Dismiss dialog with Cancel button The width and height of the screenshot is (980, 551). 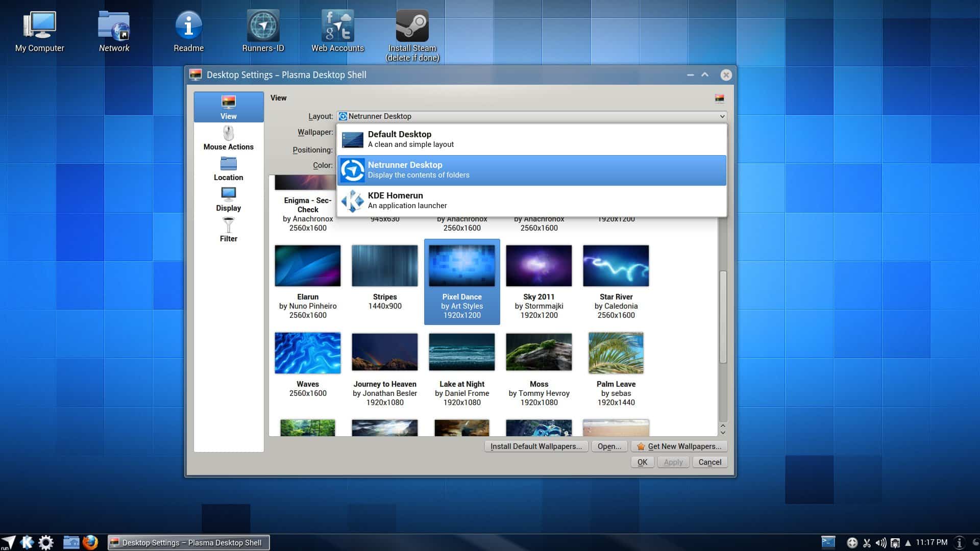pos(709,462)
